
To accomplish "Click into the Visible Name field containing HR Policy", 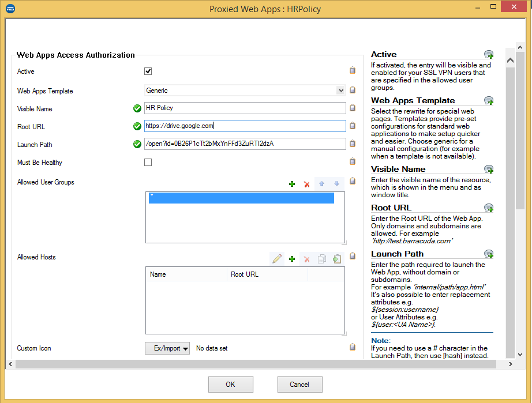I will [245, 108].
